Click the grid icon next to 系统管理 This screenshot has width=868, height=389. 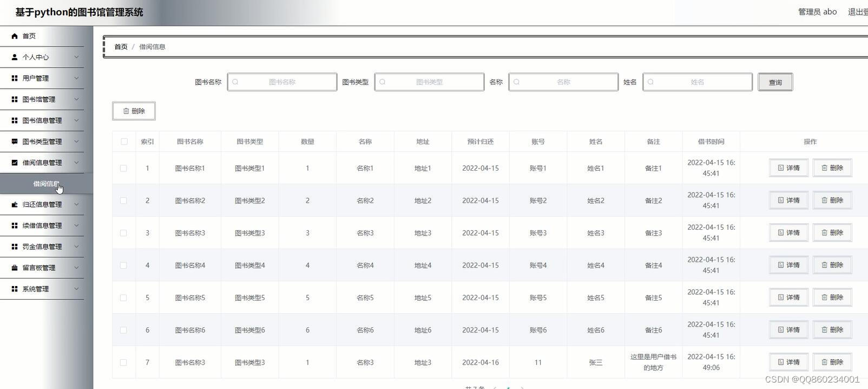(x=15, y=289)
